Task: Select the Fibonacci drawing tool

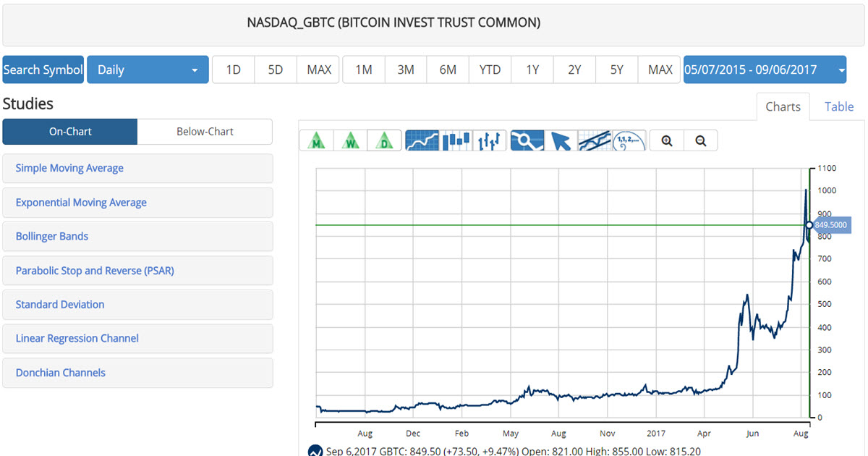Action: click(x=629, y=140)
